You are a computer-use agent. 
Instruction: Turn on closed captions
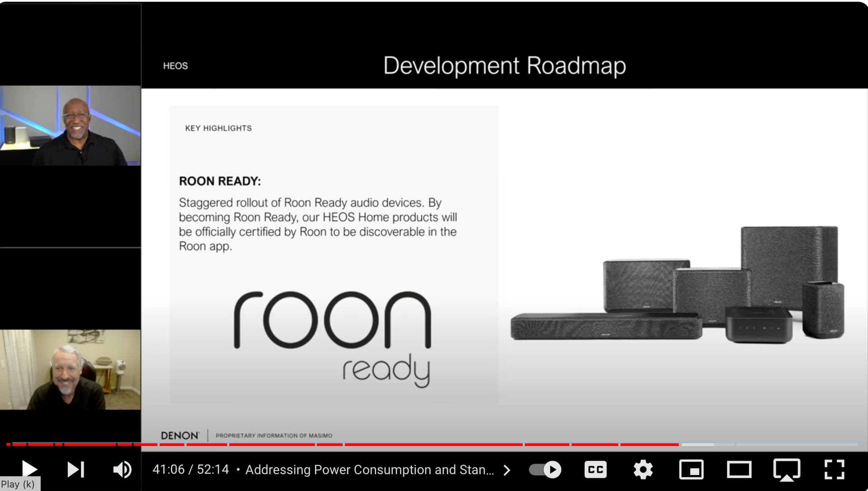(595, 469)
